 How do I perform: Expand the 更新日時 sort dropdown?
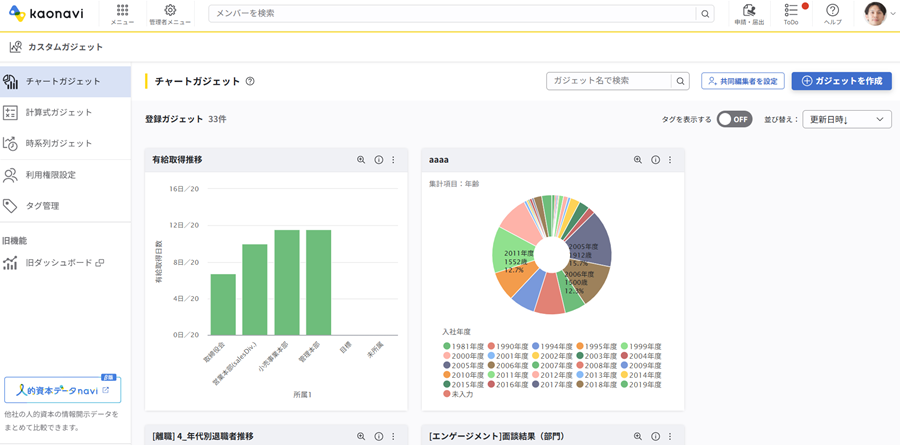[x=846, y=119]
